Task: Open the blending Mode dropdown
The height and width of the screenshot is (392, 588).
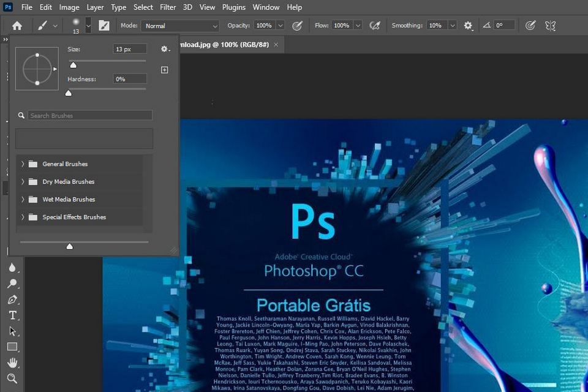Action: 179,26
